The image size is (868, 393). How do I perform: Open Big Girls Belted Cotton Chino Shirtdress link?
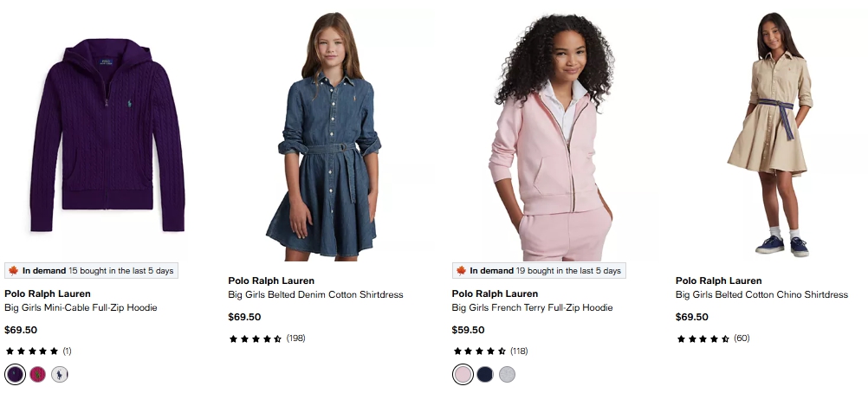coord(761,294)
